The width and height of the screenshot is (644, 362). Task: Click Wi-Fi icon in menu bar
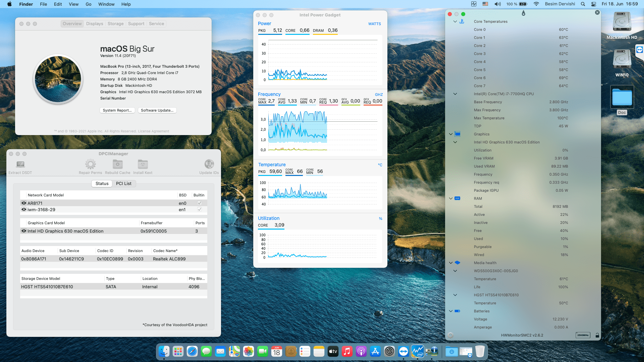coord(536,4)
